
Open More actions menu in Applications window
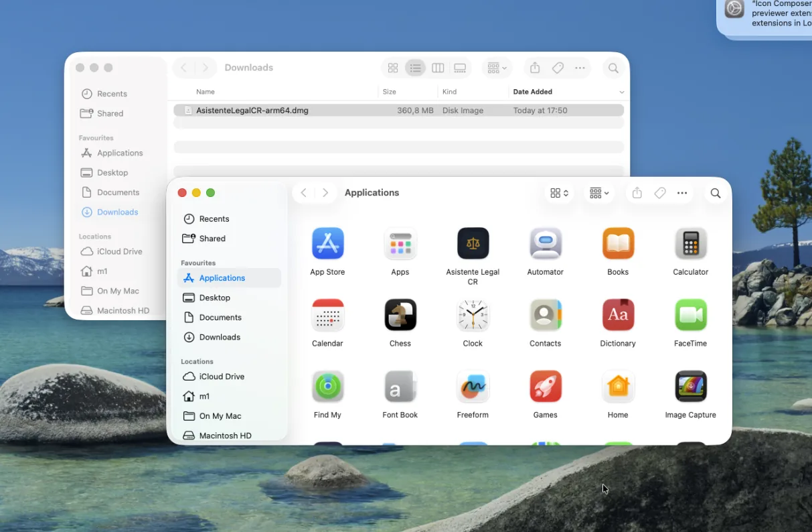(682, 193)
